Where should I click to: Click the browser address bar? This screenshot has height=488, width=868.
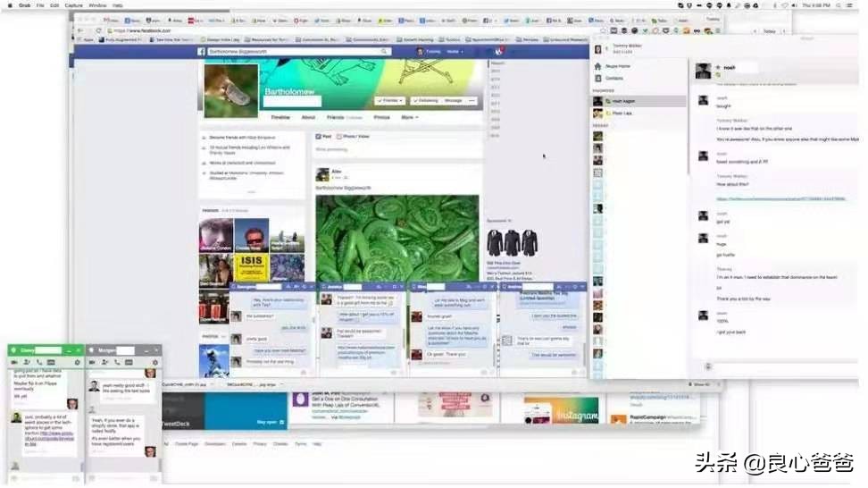pyautogui.click(x=355, y=30)
